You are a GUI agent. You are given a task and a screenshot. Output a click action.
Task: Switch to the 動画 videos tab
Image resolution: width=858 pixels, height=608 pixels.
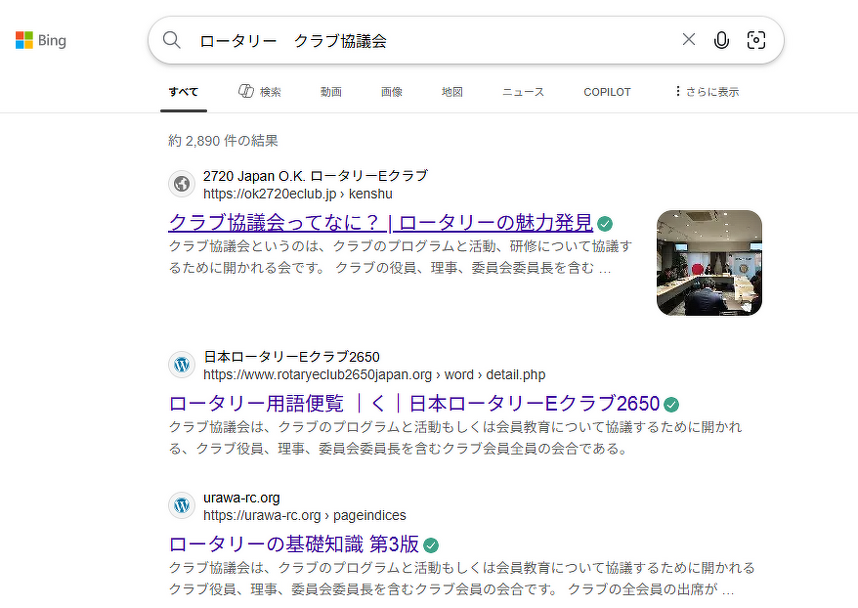pyautogui.click(x=331, y=92)
